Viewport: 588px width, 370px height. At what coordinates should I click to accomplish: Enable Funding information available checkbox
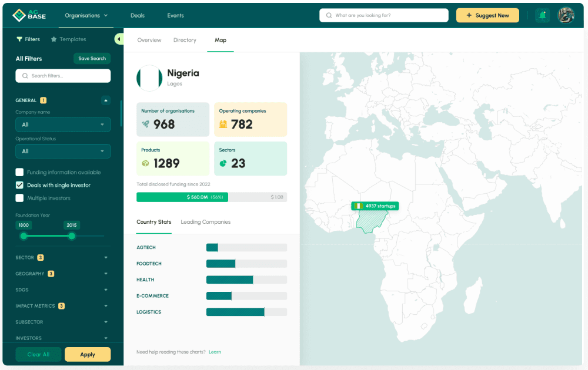[x=20, y=172]
